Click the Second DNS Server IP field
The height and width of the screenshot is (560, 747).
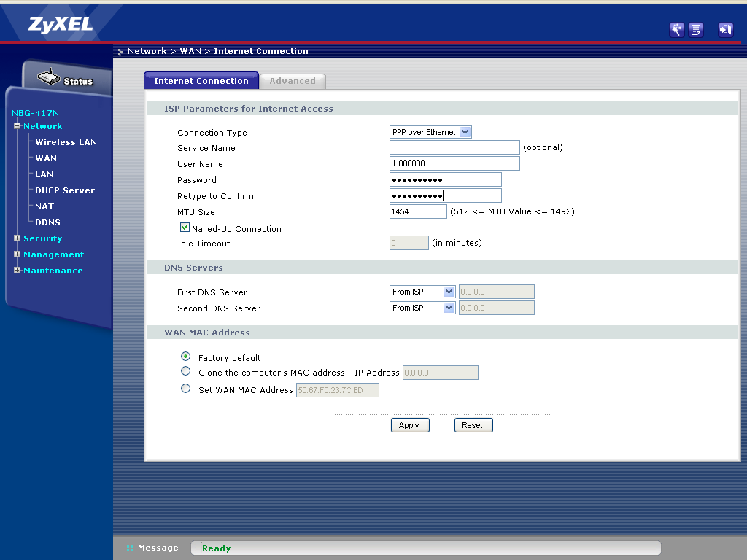pyautogui.click(x=496, y=308)
